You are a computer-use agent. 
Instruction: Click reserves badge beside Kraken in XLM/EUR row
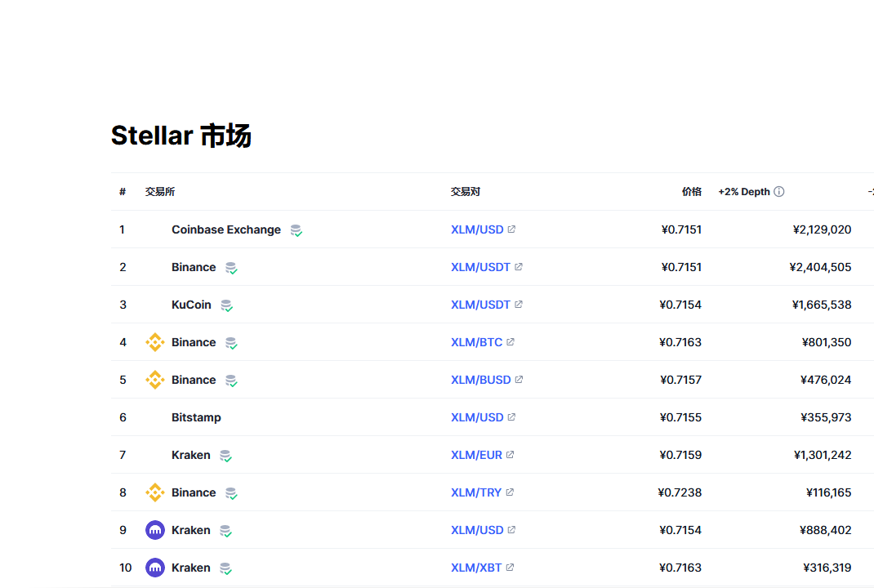point(225,456)
